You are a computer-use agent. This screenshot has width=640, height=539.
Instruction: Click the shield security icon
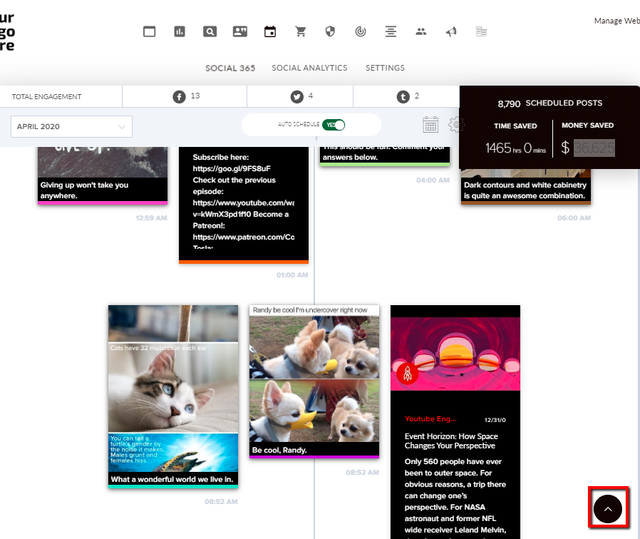pos(330,31)
